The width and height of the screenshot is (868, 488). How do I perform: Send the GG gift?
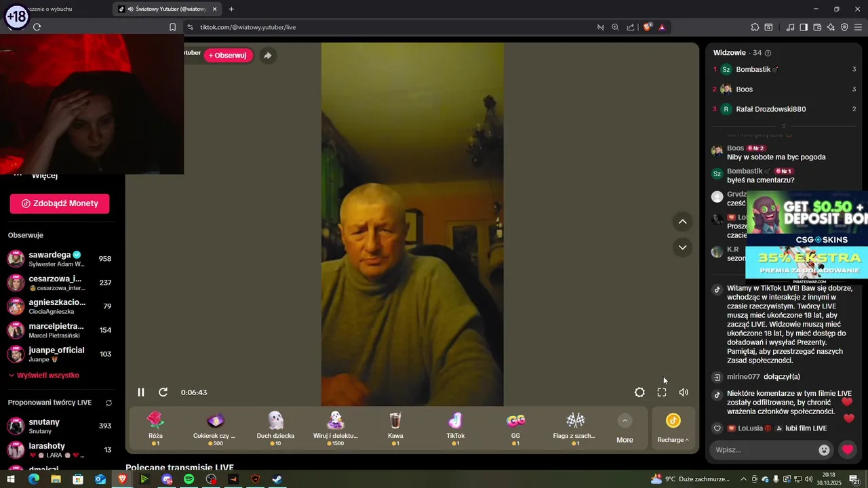[x=515, y=428]
